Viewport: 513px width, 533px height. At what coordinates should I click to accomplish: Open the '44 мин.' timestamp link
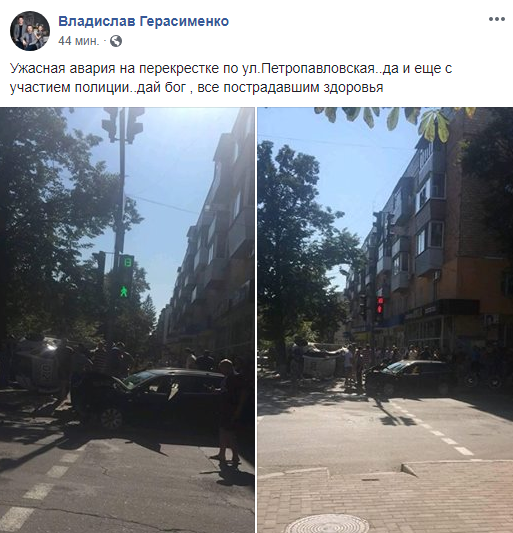point(79,41)
